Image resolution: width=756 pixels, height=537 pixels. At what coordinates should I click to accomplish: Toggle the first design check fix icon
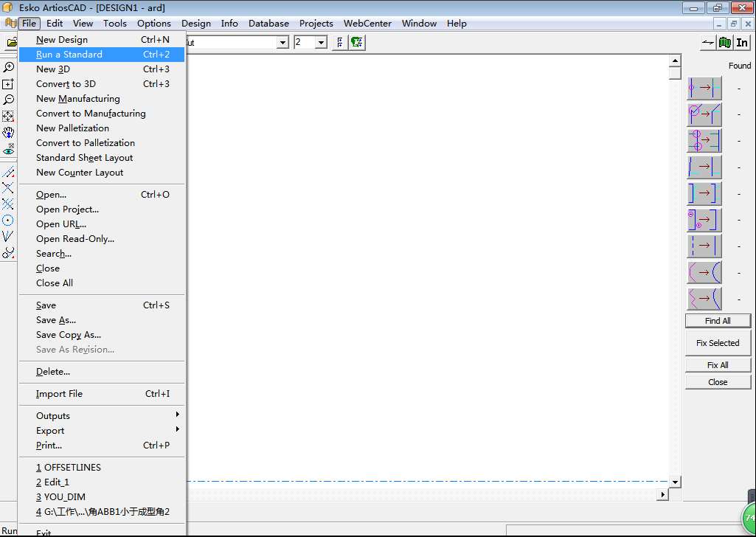click(704, 89)
